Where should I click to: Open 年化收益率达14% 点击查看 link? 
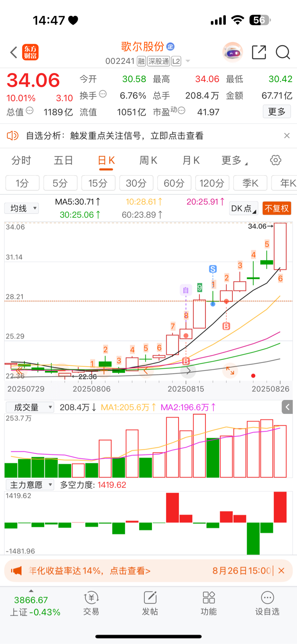point(90,571)
